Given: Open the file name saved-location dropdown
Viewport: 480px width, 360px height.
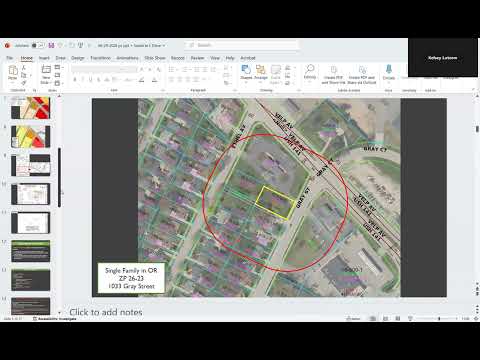Looking at the screenshot, I should click(132, 45).
